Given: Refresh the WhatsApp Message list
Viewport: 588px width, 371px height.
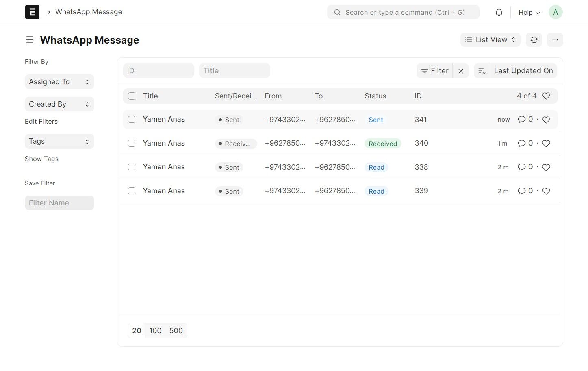Looking at the screenshot, I should [x=534, y=40].
